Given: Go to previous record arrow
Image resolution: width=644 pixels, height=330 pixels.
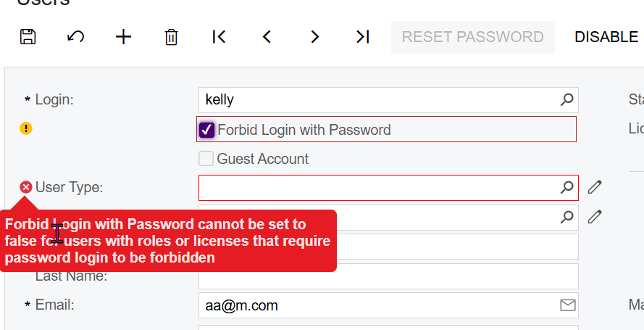Looking at the screenshot, I should pos(267,37).
